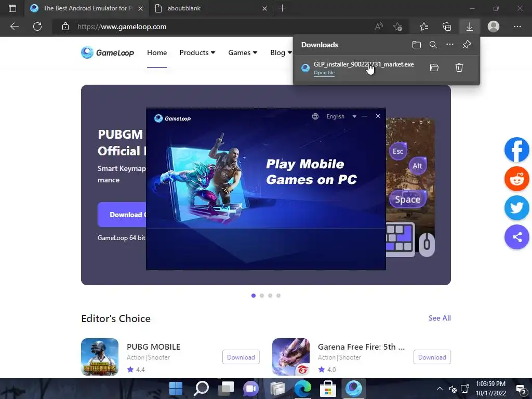This screenshot has height=399, width=532.
Task: View site information lock icon
Action: pyautogui.click(x=65, y=26)
